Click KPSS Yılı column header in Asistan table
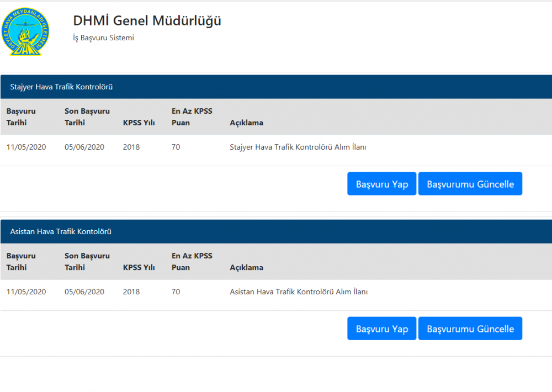 tap(139, 268)
